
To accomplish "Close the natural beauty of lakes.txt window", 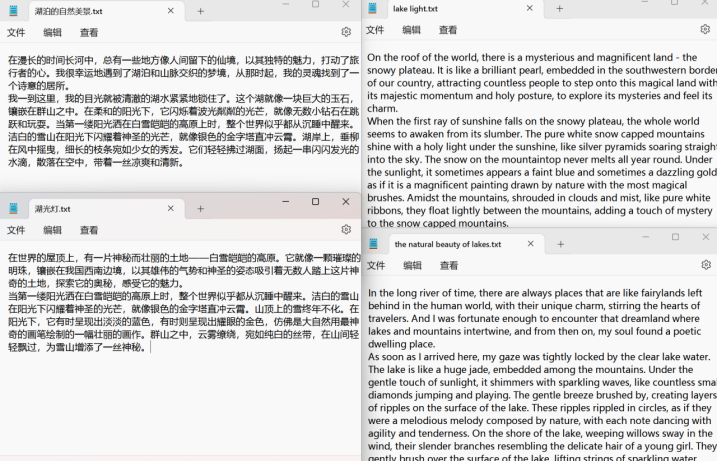I will click(x=706, y=237).
